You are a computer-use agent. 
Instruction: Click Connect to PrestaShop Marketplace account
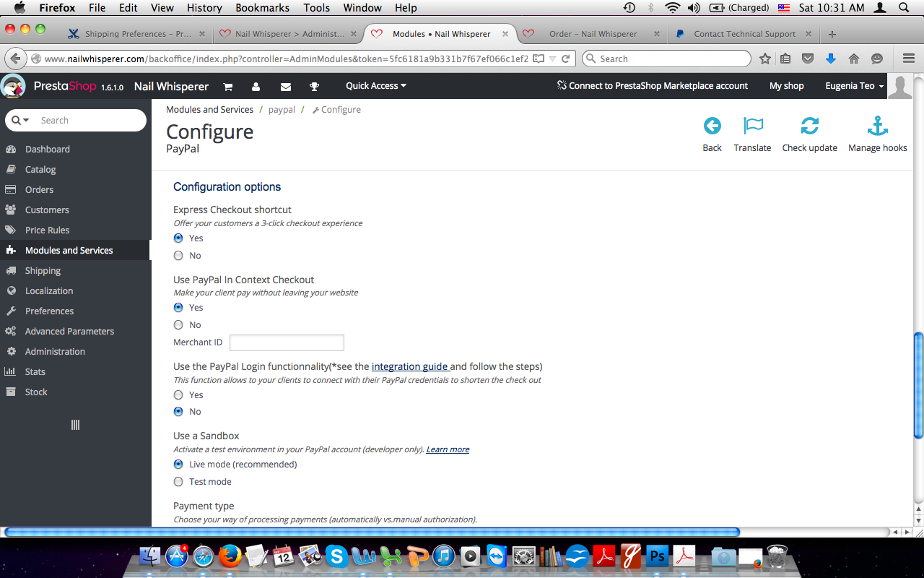click(x=653, y=86)
